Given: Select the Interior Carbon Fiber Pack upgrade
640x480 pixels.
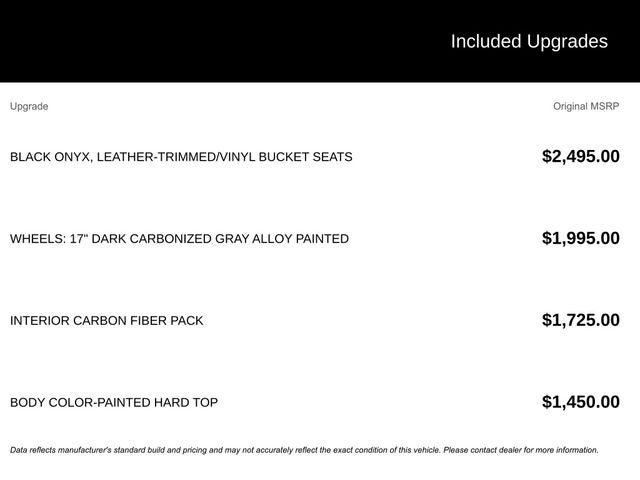Looking at the screenshot, I should click(x=106, y=321).
